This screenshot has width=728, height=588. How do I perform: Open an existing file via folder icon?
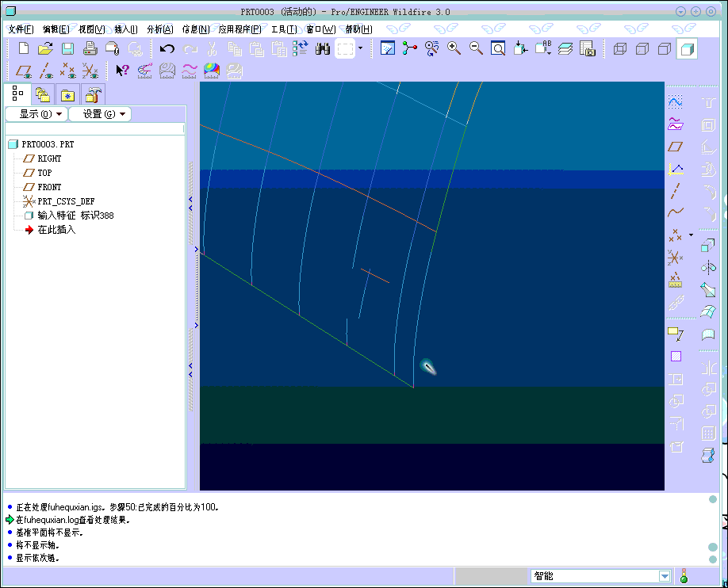[x=45, y=48]
